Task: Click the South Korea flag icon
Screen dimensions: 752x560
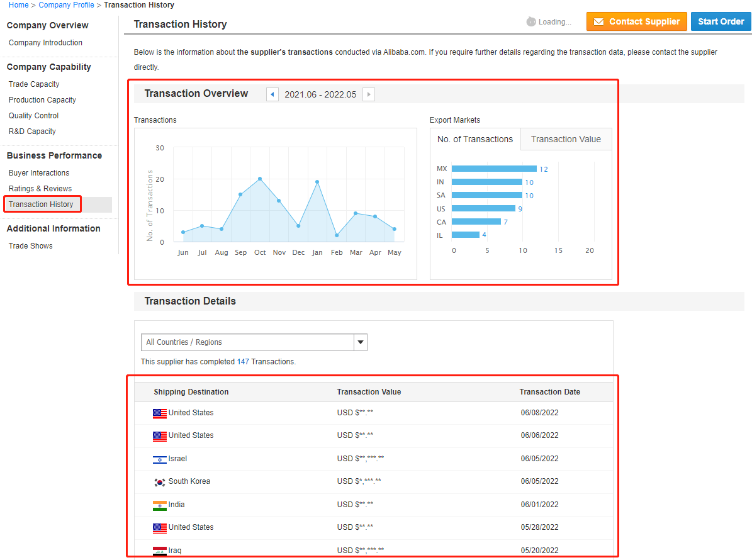Action: tap(160, 482)
